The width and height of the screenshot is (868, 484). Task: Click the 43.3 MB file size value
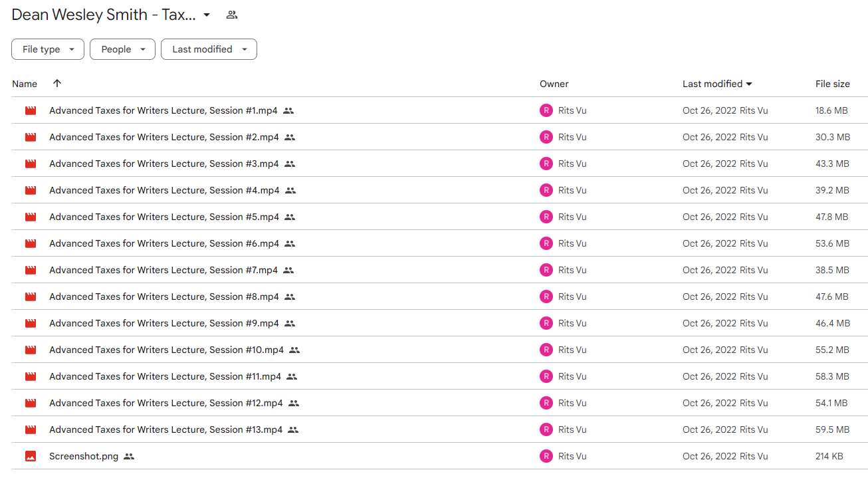coord(833,164)
